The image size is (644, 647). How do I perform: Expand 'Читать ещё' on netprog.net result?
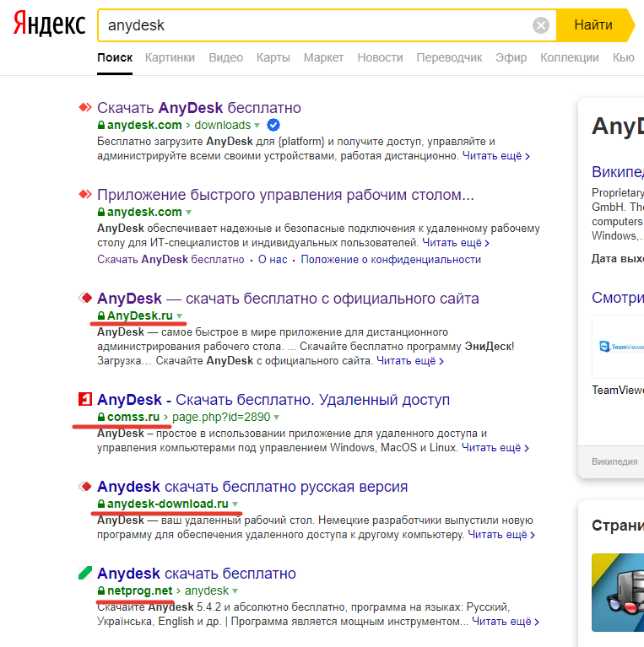click(x=506, y=622)
